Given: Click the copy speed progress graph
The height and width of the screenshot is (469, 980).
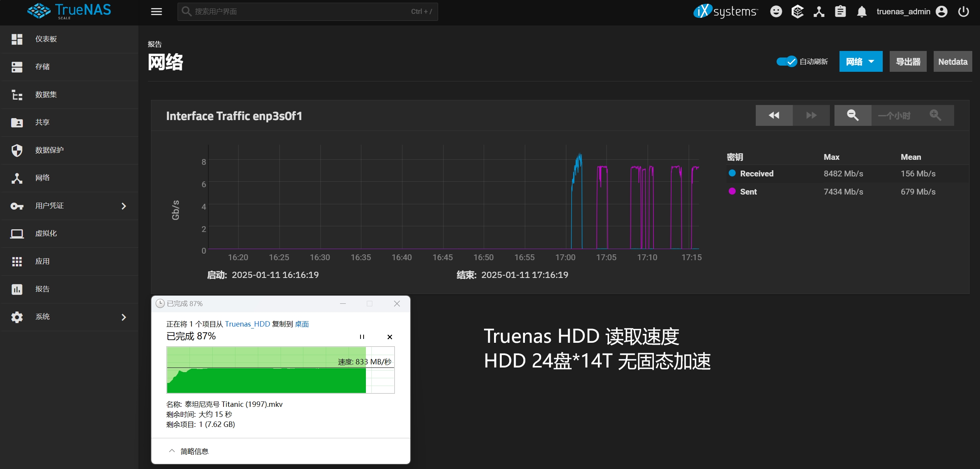Looking at the screenshot, I should click(x=280, y=370).
